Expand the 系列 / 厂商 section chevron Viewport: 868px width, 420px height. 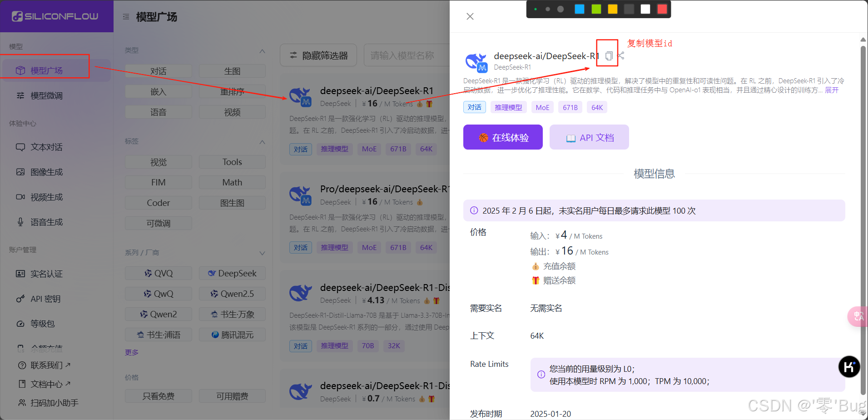coord(262,253)
